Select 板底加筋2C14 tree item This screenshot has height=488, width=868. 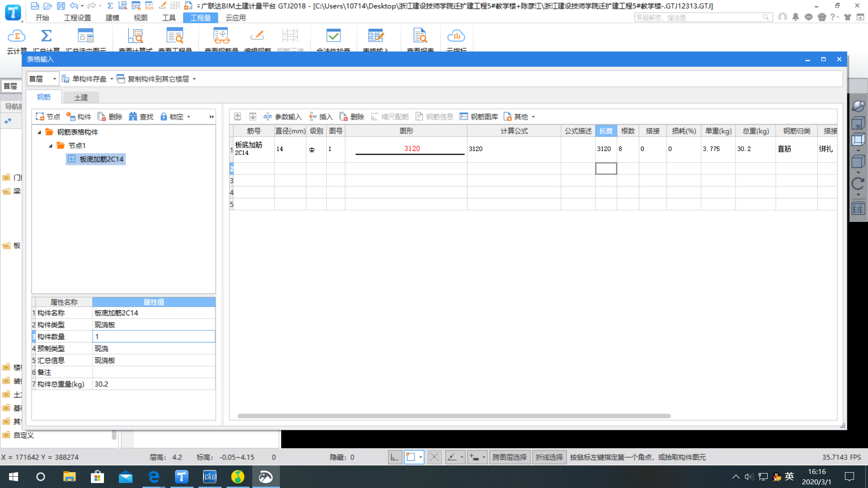pos(96,159)
